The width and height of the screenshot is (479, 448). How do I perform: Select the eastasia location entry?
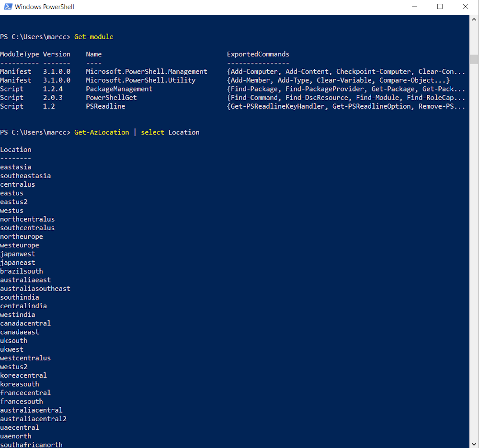point(16,167)
